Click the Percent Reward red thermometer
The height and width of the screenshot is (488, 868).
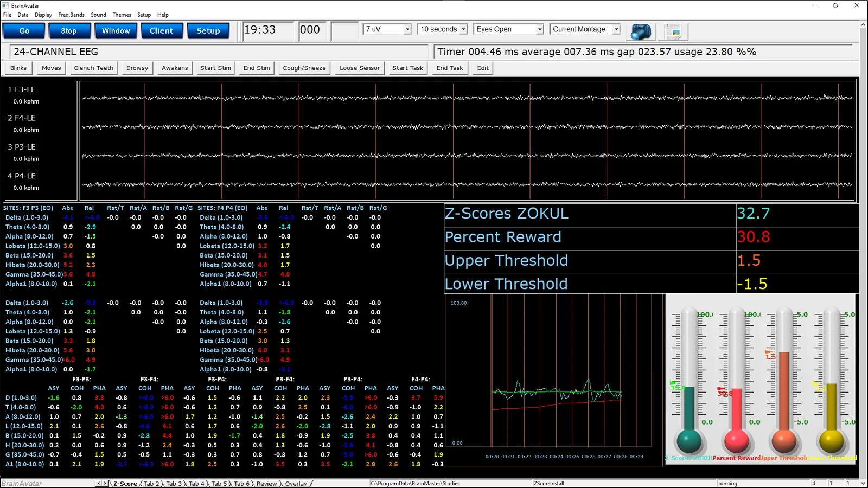tap(736, 380)
